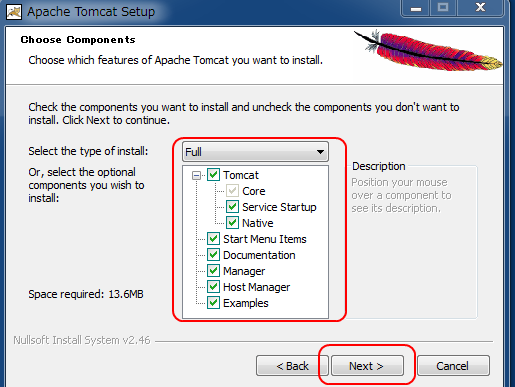Collapse the Tomcat tree node
The width and height of the screenshot is (515, 387).
[x=197, y=175]
